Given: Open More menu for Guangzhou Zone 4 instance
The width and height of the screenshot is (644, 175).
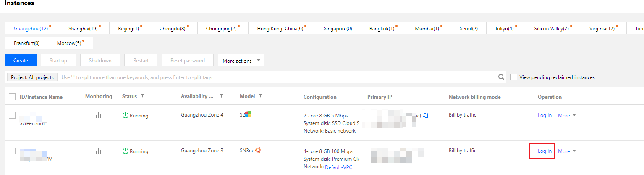Looking at the screenshot, I should [567, 116].
